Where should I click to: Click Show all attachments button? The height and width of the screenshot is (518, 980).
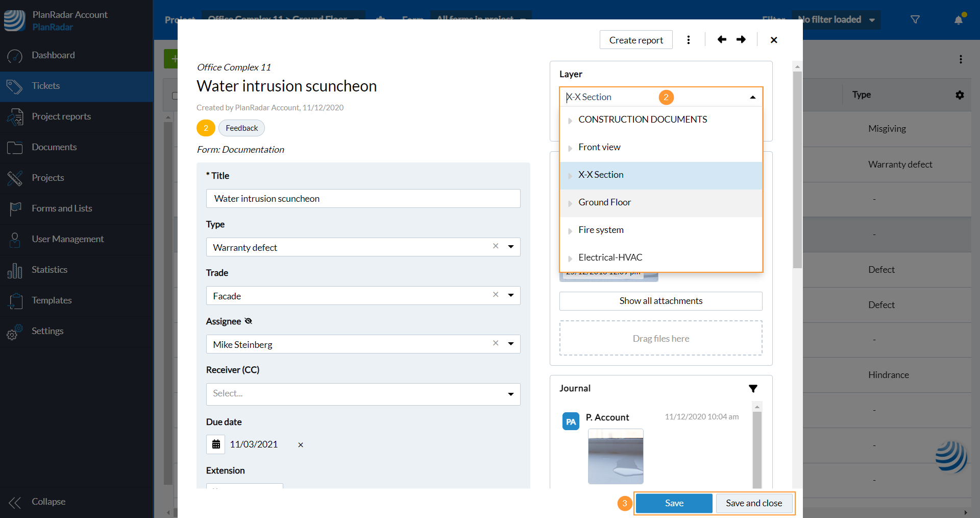(x=660, y=301)
